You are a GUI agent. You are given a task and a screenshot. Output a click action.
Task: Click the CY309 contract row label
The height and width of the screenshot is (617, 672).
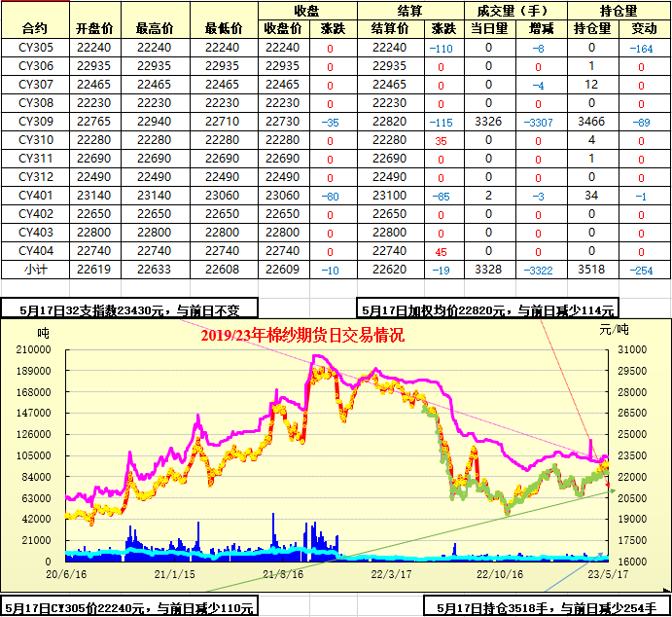(x=36, y=122)
